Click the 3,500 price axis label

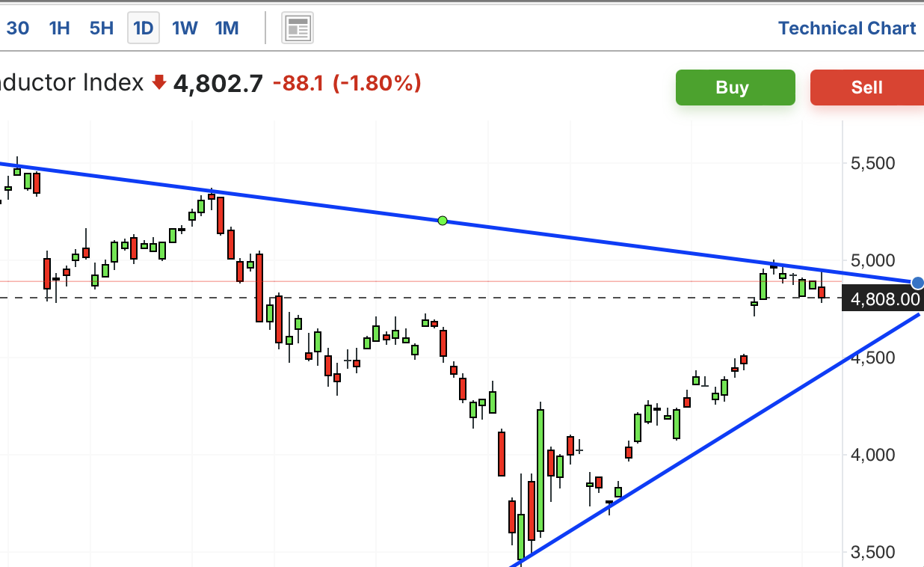[x=873, y=552]
